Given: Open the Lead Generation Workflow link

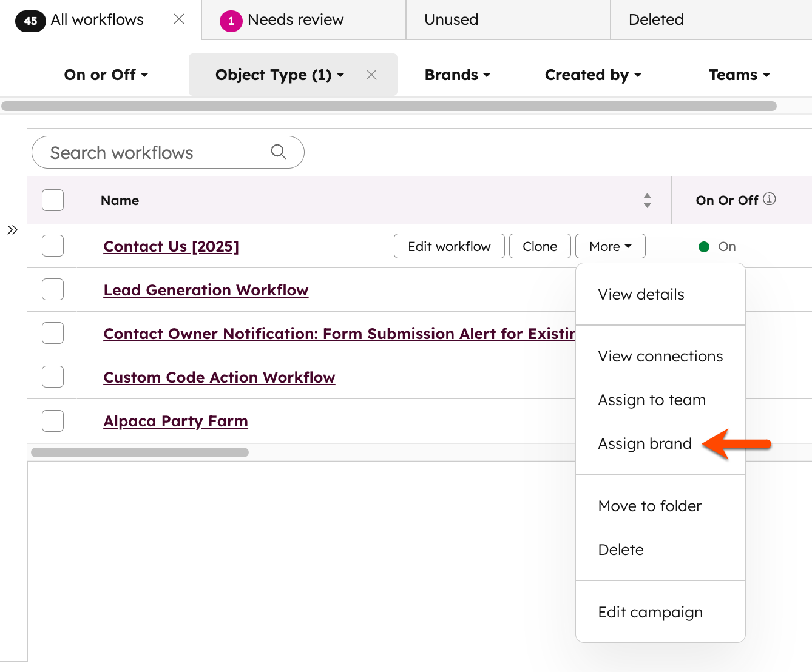Looking at the screenshot, I should [206, 290].
